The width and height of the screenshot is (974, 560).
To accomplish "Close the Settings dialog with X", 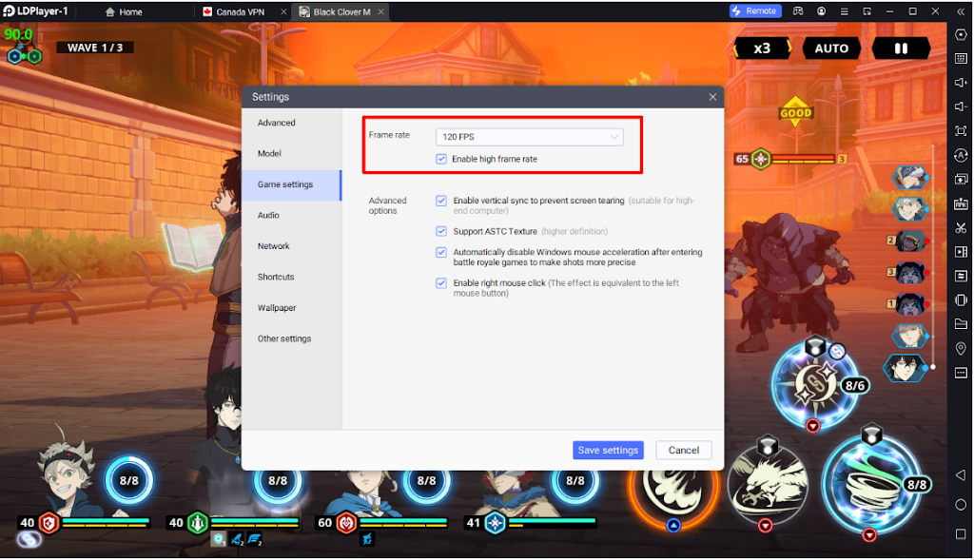I will point(712,97).
